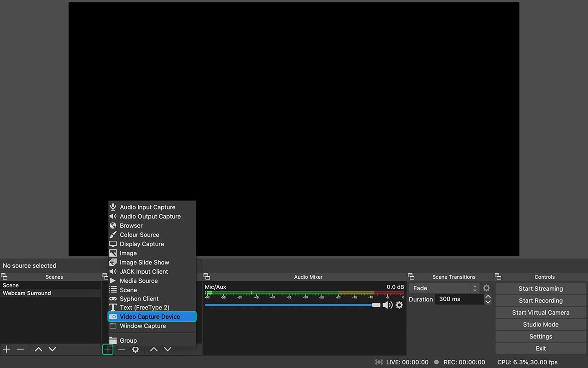The height and width of the screenshot is (368, 588).
Task: Click the monitor icon for Display Capture
Action: (x=113, y=244)
